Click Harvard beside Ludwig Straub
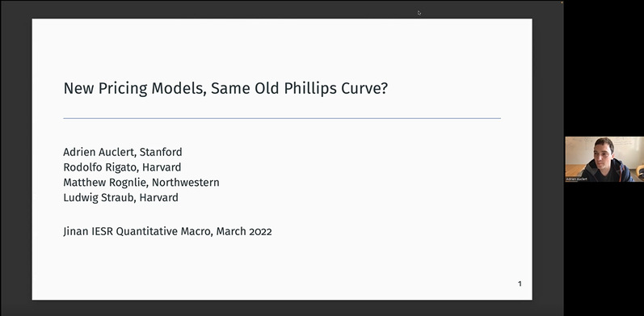Screen dimensions: 644x316 pyautogui.click(x=158, y=198)
